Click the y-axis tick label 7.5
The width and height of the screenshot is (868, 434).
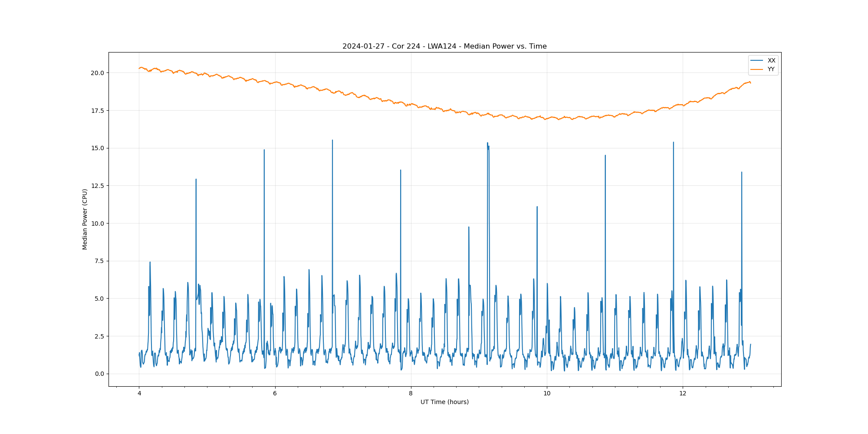[x=99, y=261]
